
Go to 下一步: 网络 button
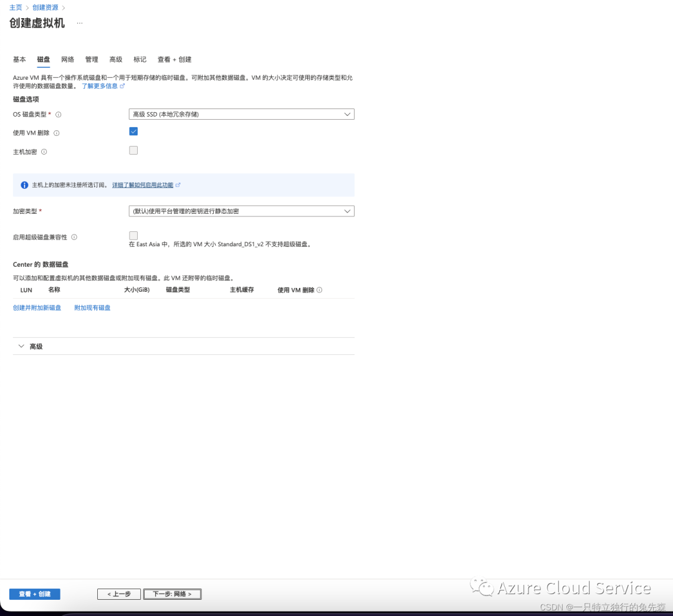tap(172, 594)
